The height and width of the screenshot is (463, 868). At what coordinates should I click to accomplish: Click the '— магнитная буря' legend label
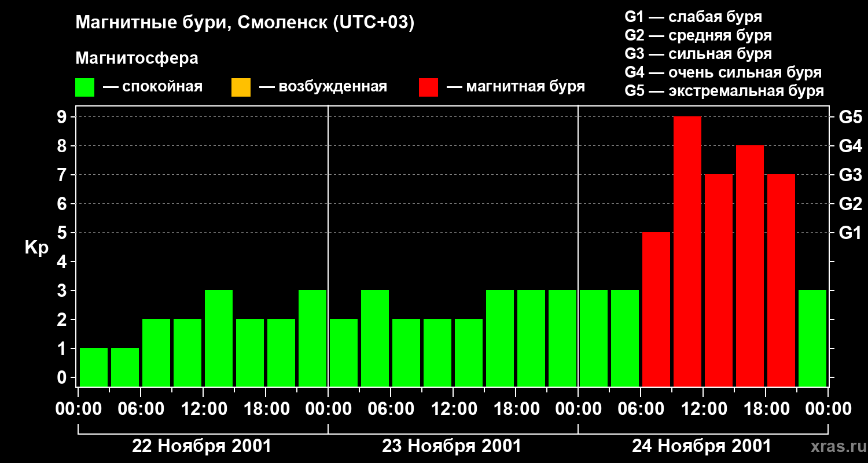[516, 87]
